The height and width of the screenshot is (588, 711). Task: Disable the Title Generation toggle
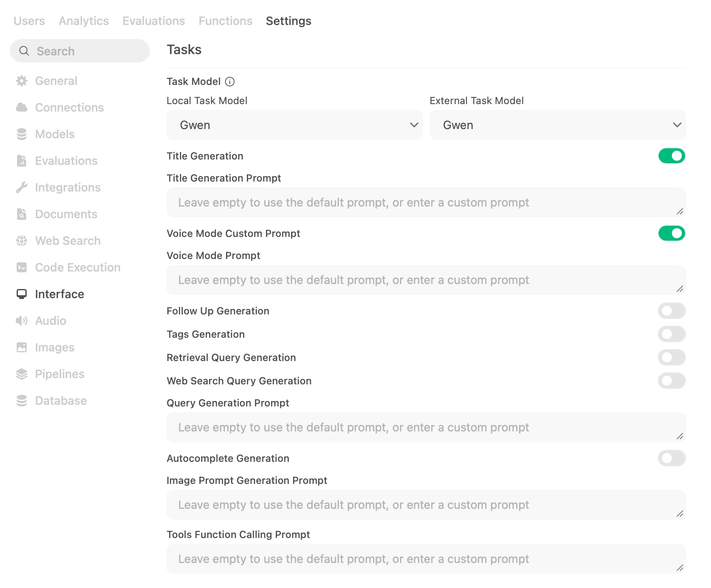click(671, 156)
